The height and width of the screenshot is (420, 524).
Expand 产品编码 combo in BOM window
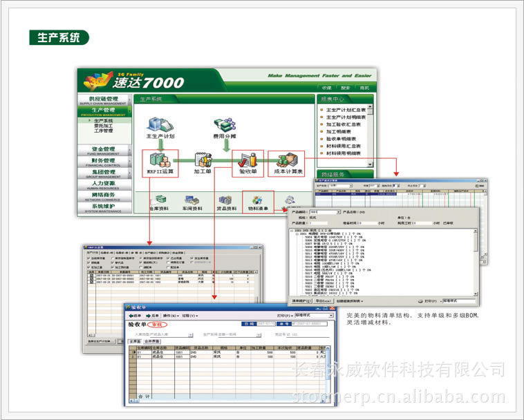338,212
